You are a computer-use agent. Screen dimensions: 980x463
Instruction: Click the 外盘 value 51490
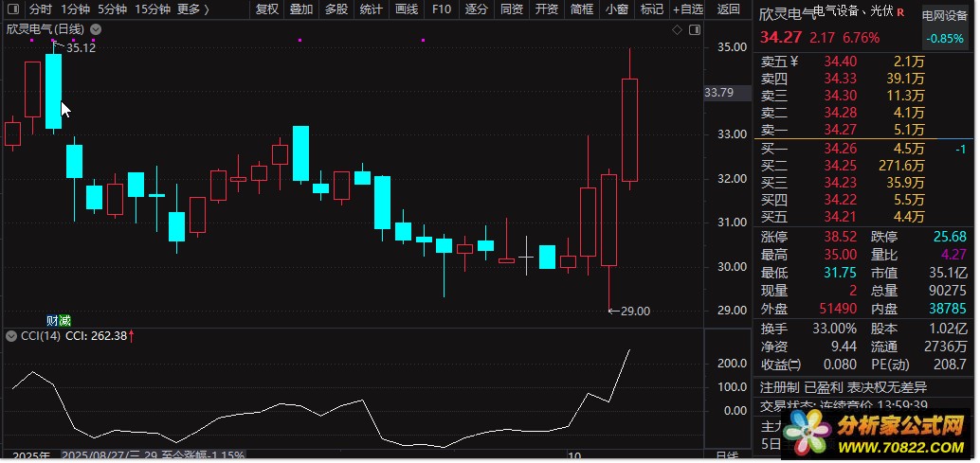pyautogui.click(x=839, y=309)
